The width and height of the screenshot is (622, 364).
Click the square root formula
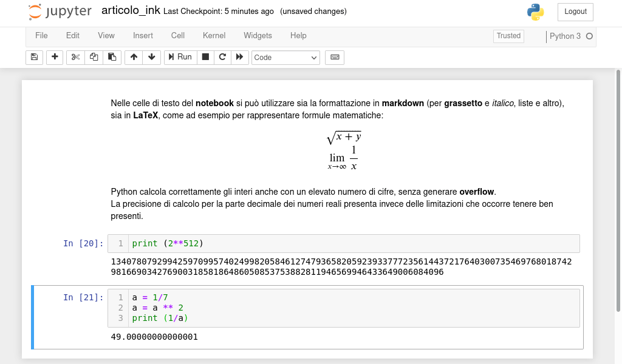(x=344, y=138)
